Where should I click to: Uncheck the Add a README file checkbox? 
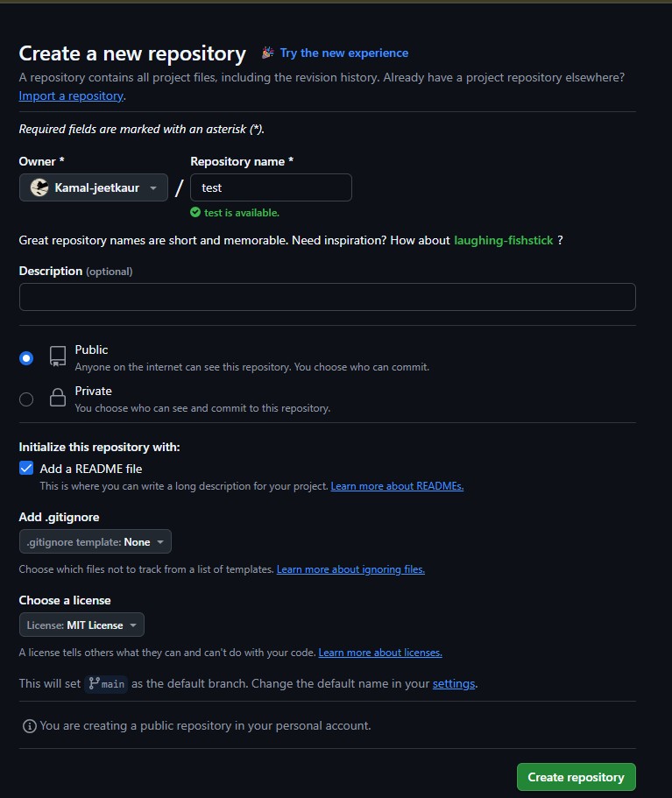point(26,469)
